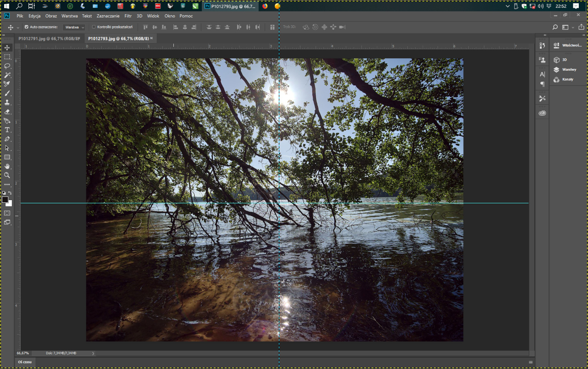Enable Kontrolki przekształceń checkbox
This screenshot has height=369, width=588.
coord(94,27)
